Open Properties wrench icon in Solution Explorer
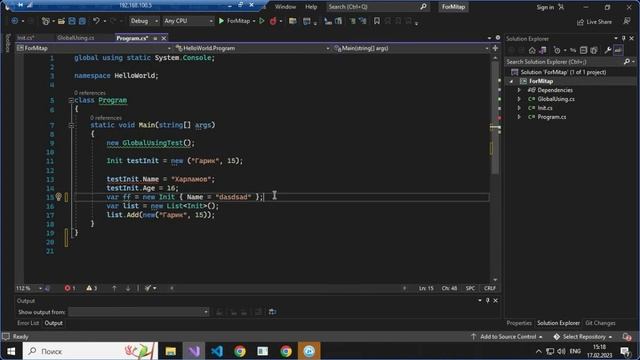Image resolution: width=640 pixels, height=360 pixels. (608, 50)
